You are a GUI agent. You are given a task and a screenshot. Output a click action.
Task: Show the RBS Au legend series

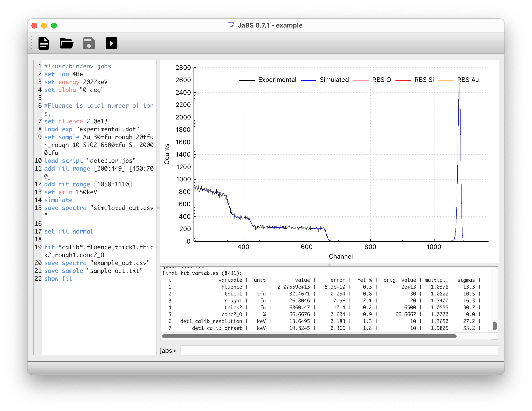tap(468, 80)
